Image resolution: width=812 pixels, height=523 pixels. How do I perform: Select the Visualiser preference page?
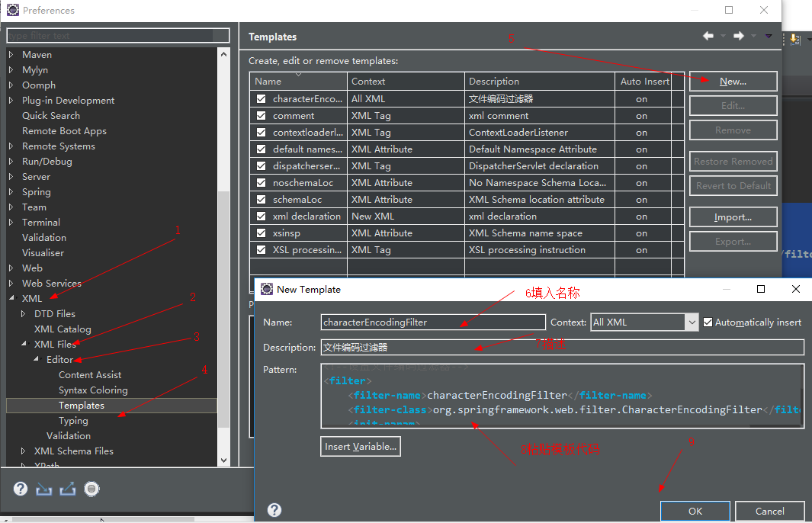tap(43, 252)
